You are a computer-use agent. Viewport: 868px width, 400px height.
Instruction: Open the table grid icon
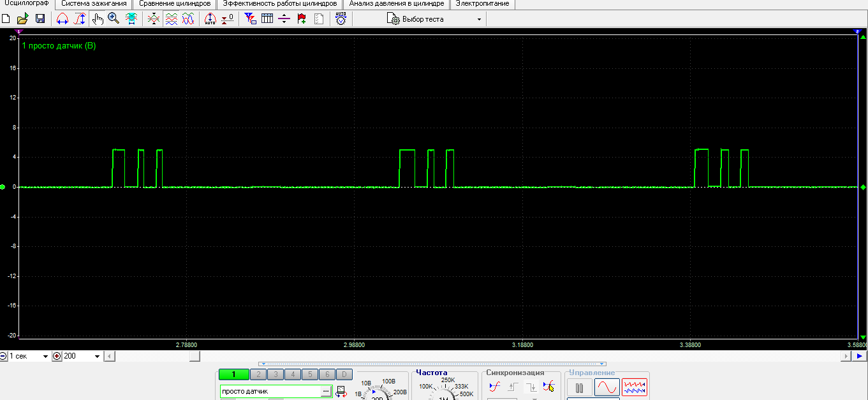pos(267,19)
